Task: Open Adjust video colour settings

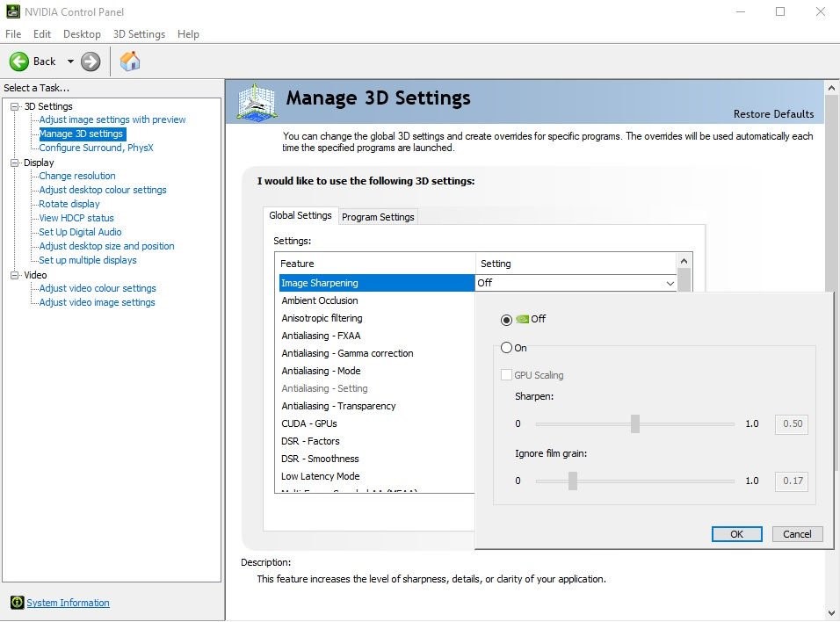Action: coord(98,288)
